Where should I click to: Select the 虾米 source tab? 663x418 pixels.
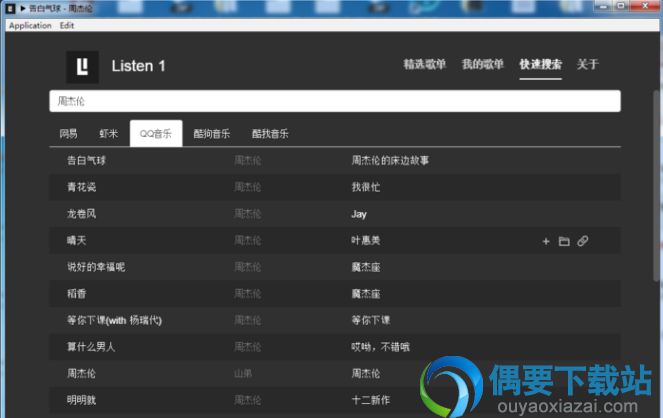109,134
